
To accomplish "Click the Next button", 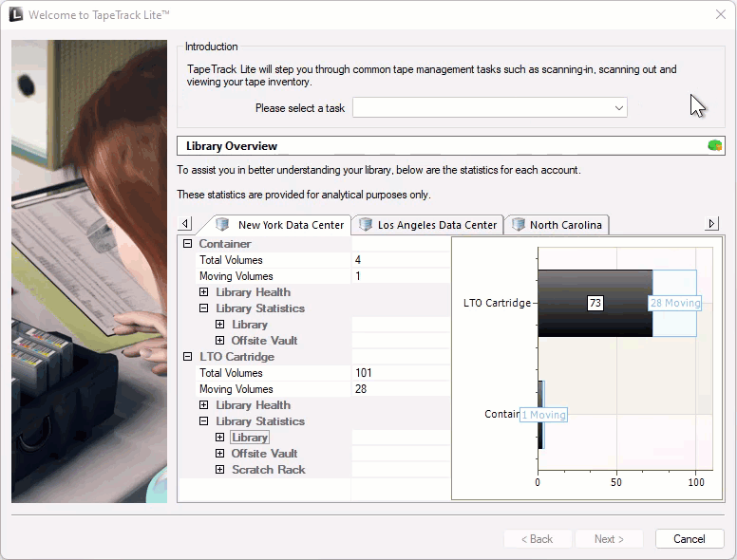I will pos(609,539).
